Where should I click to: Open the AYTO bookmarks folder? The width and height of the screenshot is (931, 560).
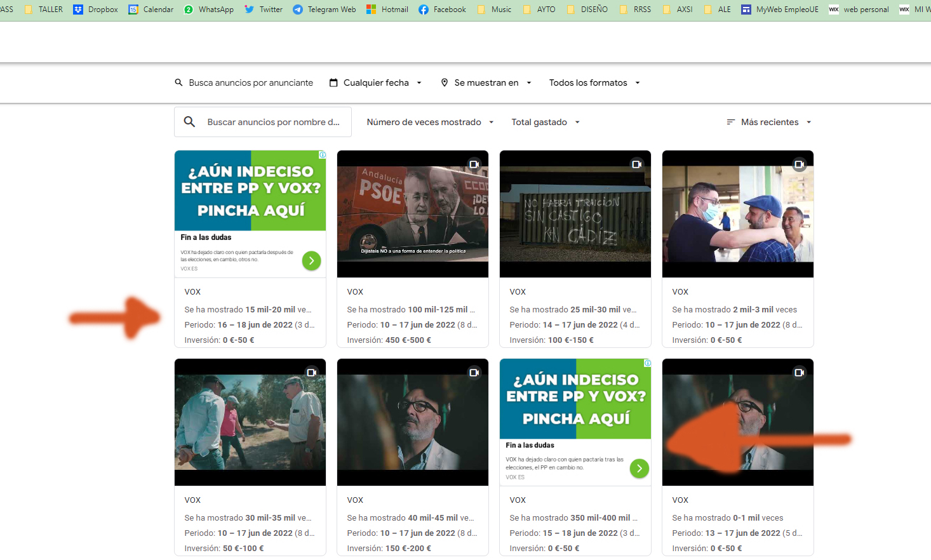pos(539,10)
